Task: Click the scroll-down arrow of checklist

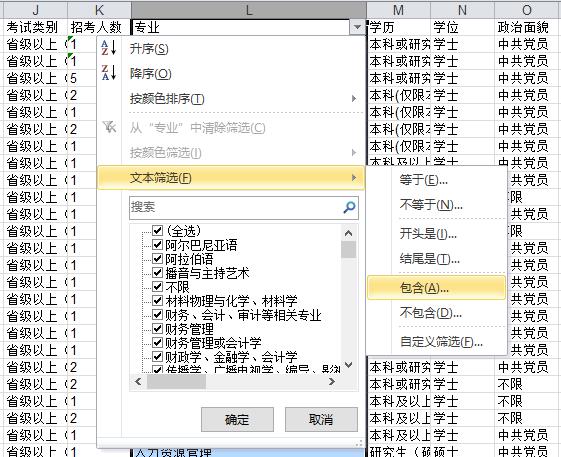Action: pyautogui.click(x=348, y=365)
